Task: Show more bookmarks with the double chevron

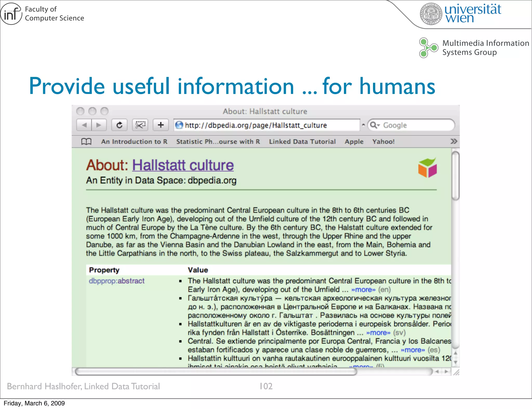Action: tap(454, 141)
